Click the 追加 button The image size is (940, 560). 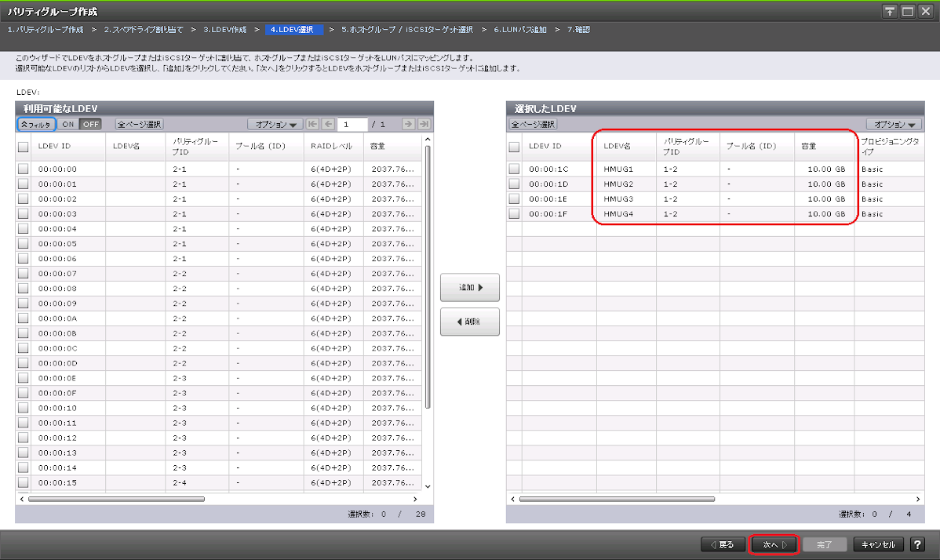(x=469, y=288)
